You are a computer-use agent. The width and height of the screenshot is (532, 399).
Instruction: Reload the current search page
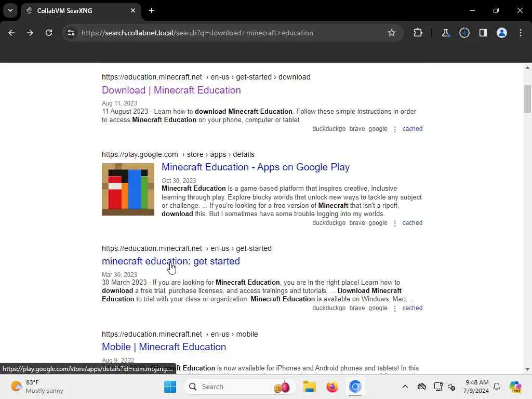49,33
